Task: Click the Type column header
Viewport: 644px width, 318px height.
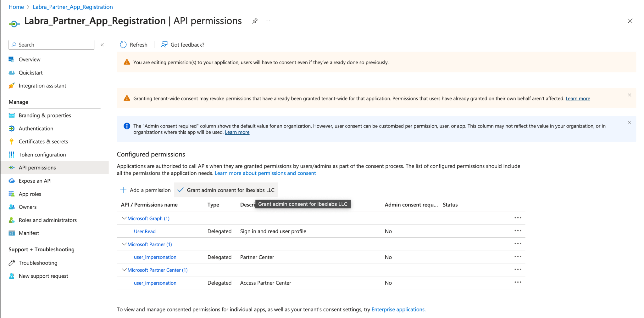Action: [x=213, y=205]
